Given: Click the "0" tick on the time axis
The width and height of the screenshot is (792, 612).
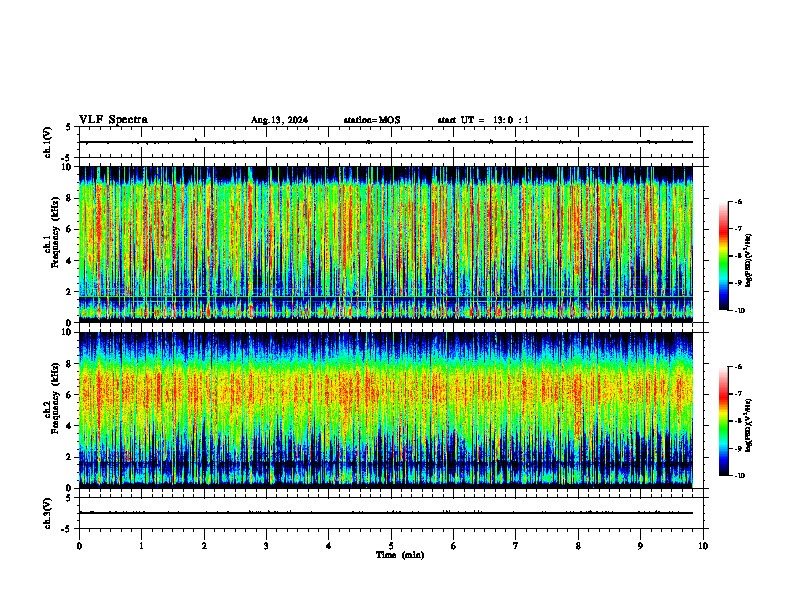Looking at the screenshot, I should click(x=79, y=546).
